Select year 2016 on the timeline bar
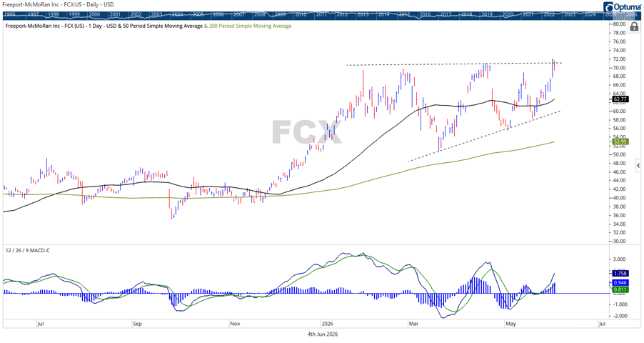This screenshot has height=343, width=644. point(426,14)
